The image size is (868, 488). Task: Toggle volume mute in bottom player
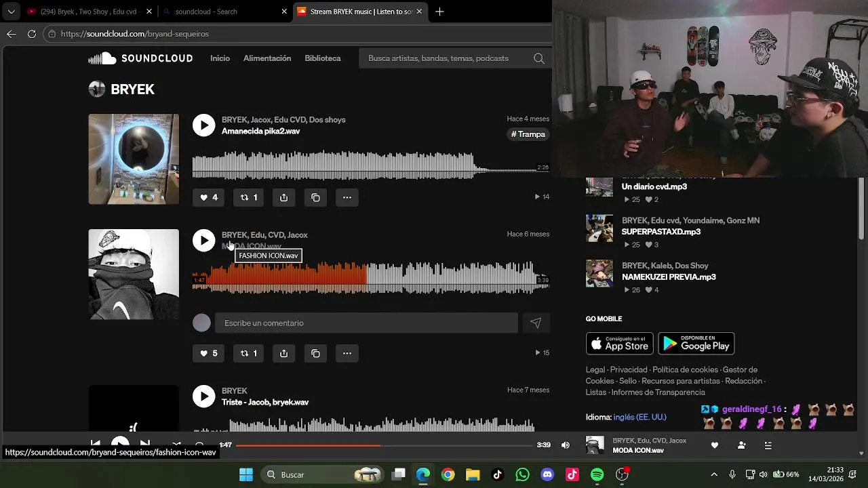click(x=566, y=445)
